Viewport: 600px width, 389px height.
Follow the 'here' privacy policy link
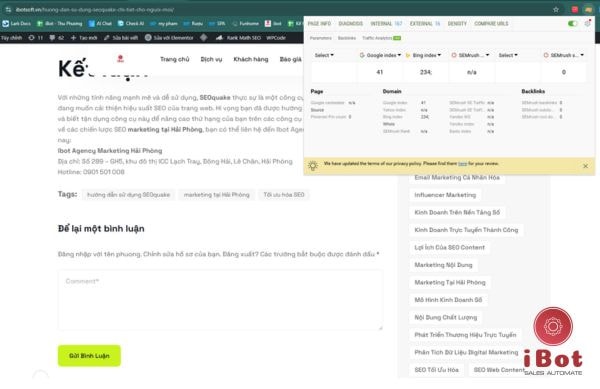click(x=462, y=164)
